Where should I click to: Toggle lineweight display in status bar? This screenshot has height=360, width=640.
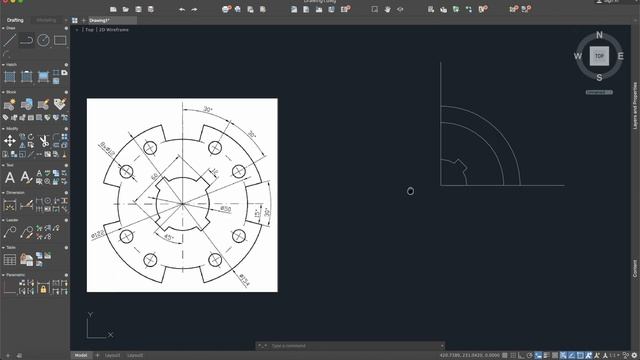click(x=547, y=356)
